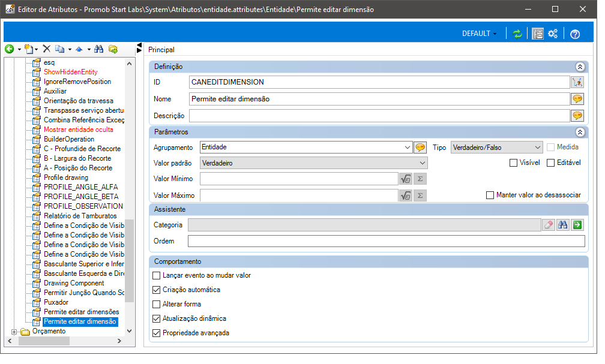Click into the Nome input field
Screen dimensions: 605x364
pyautogui.click(x=379, y=99)
